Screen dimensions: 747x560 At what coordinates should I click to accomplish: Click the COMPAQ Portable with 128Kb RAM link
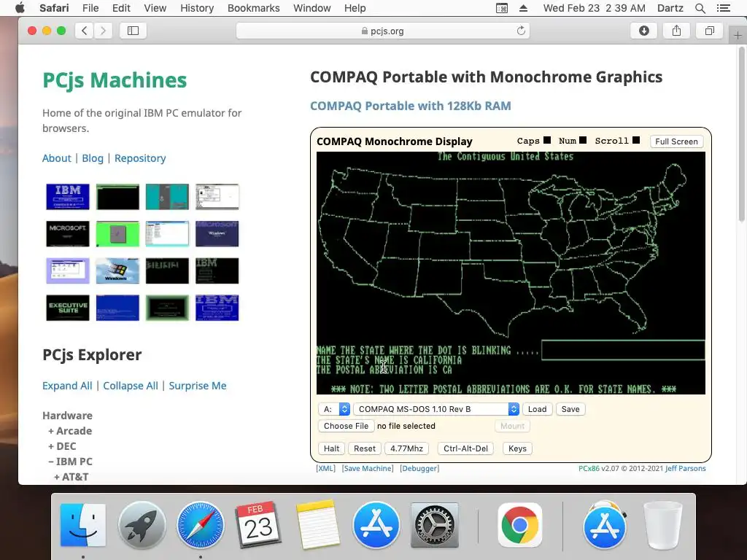pos(411,106)
